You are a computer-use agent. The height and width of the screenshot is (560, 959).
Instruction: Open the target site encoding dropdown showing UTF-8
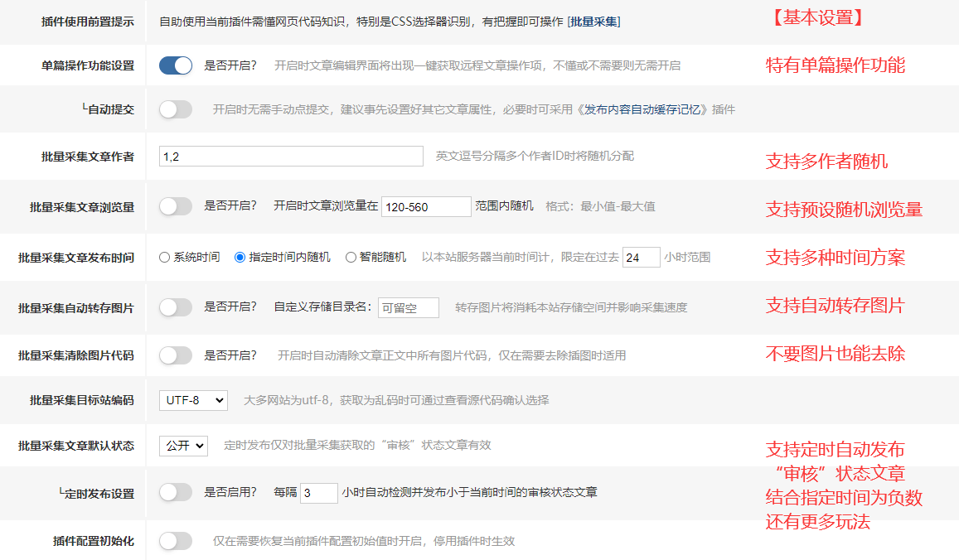pyautogui.click(x=194, y=400)
